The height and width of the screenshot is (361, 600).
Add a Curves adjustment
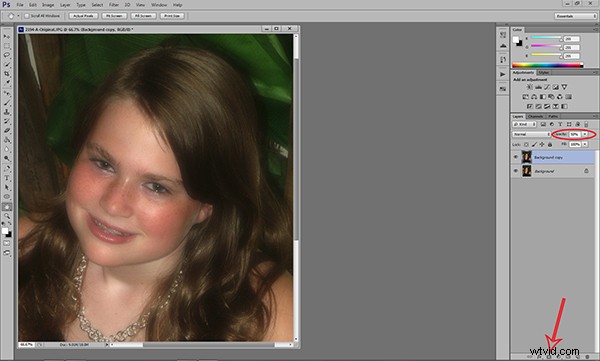[x=547, y=87]
